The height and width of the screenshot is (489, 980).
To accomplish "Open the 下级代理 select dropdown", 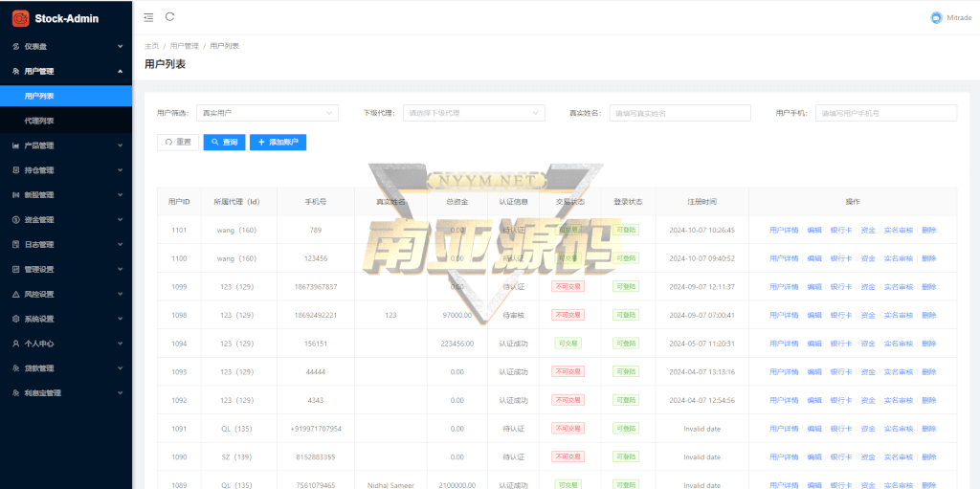I will coord(473,113).
